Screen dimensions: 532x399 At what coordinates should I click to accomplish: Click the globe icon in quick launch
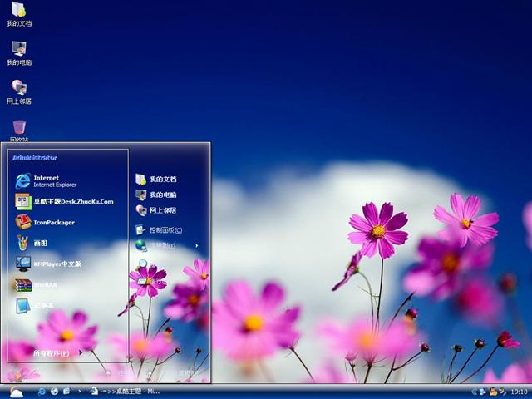point(54,392)
